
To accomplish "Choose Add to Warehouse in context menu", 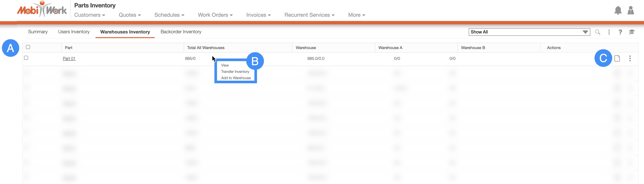I will click(236, 78).
